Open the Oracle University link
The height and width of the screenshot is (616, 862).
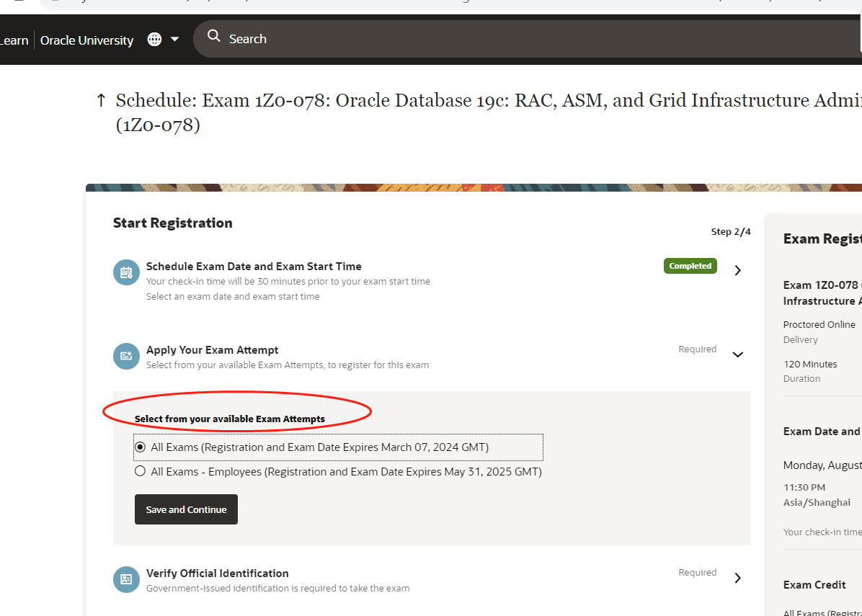click(86, 40)
